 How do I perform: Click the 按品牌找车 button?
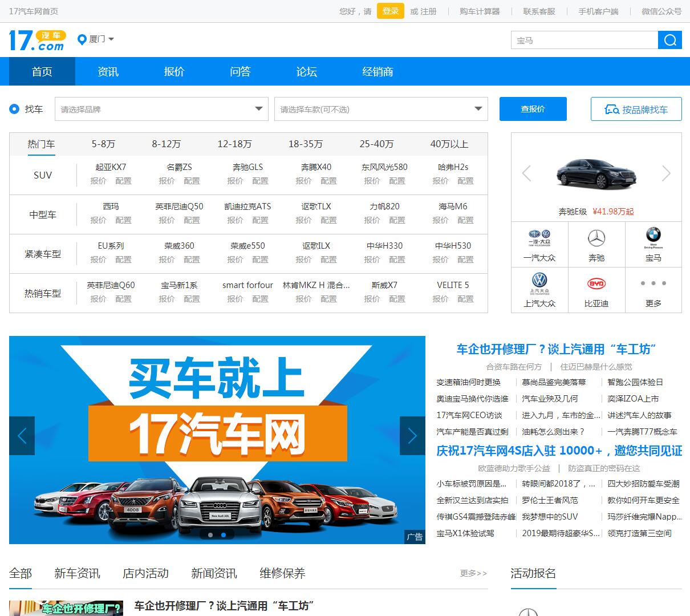636,109
